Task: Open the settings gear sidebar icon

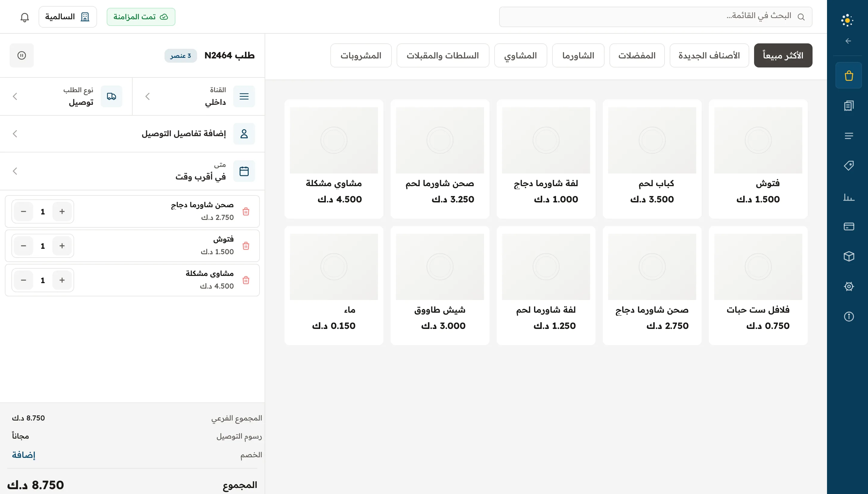Action: tap(848, 286)
